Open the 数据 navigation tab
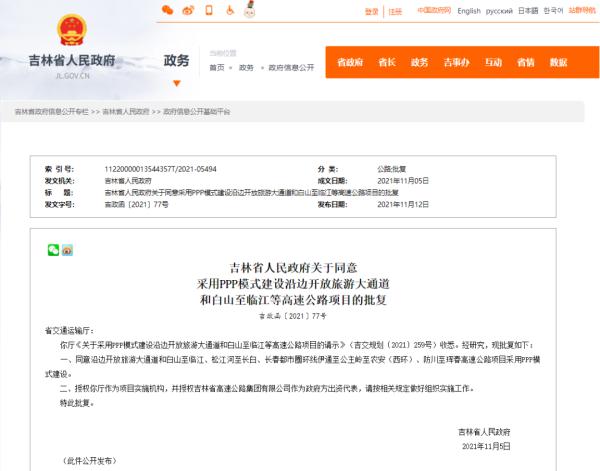This screenshot has width=600, height=471. point(558,62)
